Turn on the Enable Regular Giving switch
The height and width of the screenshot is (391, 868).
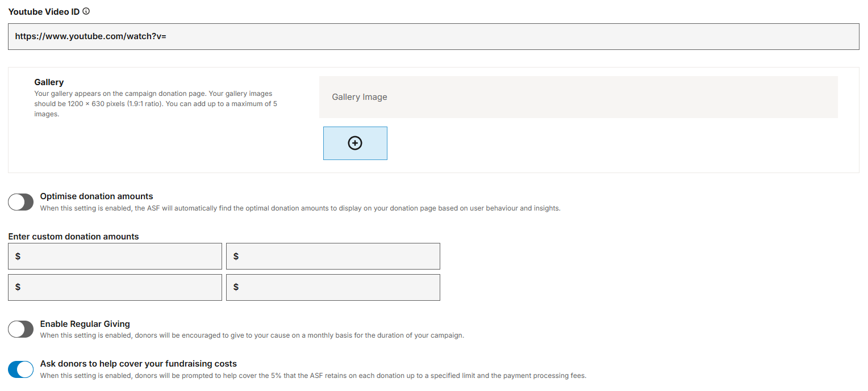pos(21,329)
